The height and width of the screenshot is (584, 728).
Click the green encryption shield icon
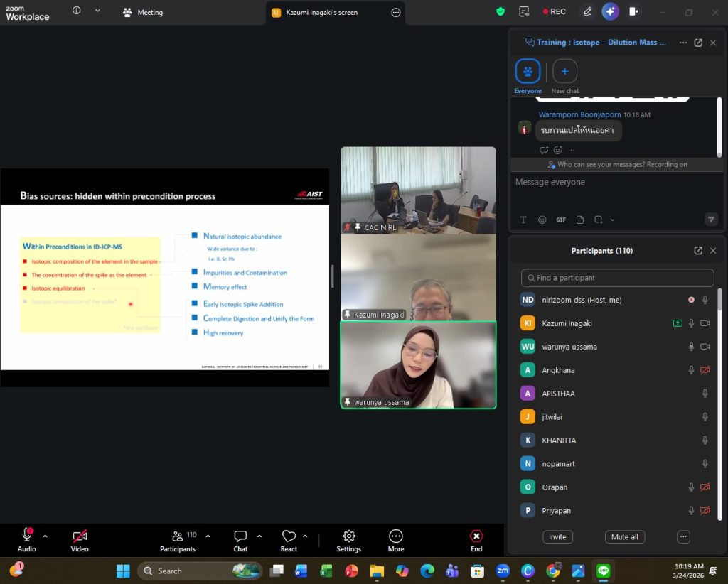point(500,11)
